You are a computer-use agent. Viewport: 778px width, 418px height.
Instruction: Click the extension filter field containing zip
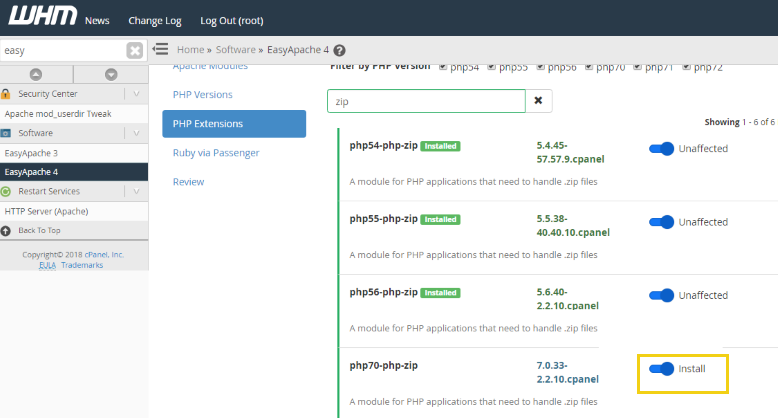(x=426, y=101)
